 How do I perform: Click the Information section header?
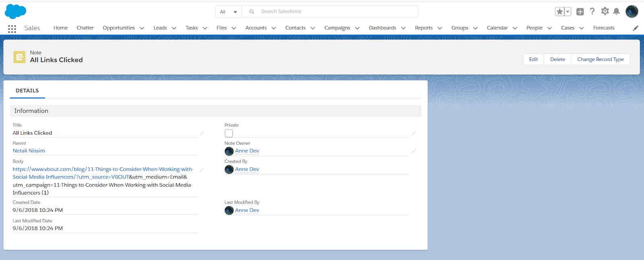pos(215,111)
